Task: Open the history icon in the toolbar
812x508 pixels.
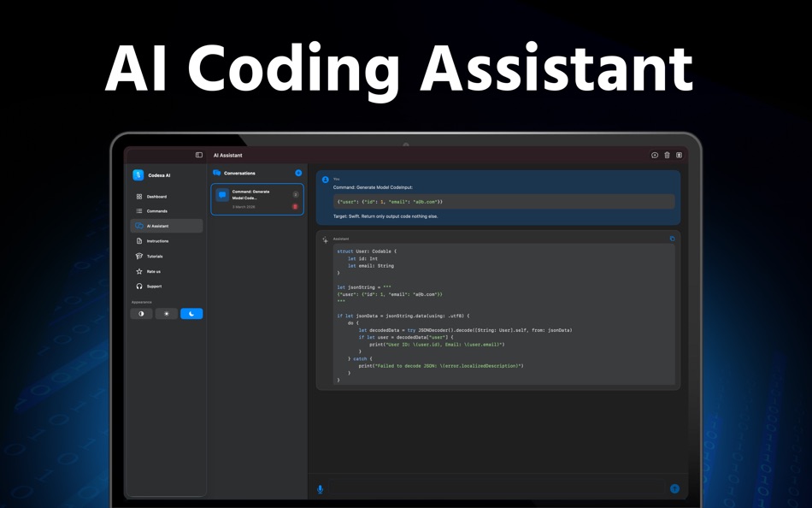Action: click(x=655, y=155)
